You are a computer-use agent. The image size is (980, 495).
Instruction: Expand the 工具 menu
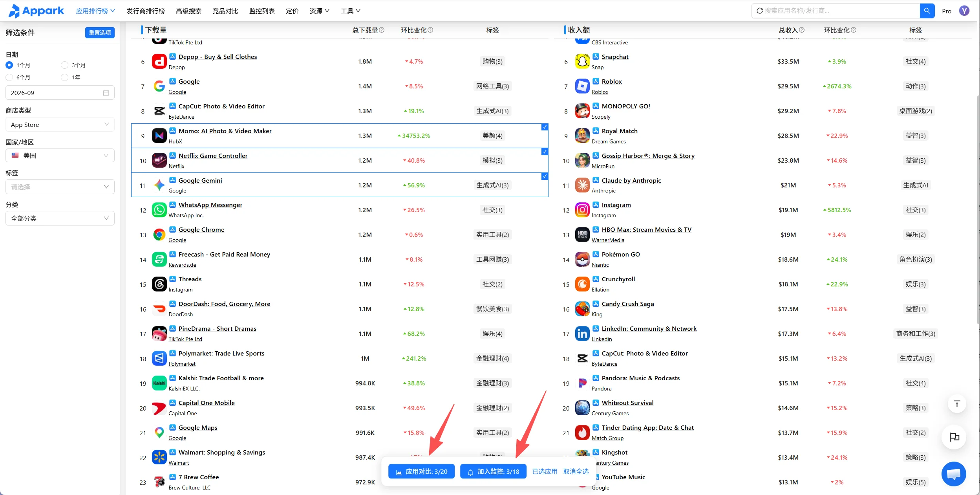coord(351,11)
